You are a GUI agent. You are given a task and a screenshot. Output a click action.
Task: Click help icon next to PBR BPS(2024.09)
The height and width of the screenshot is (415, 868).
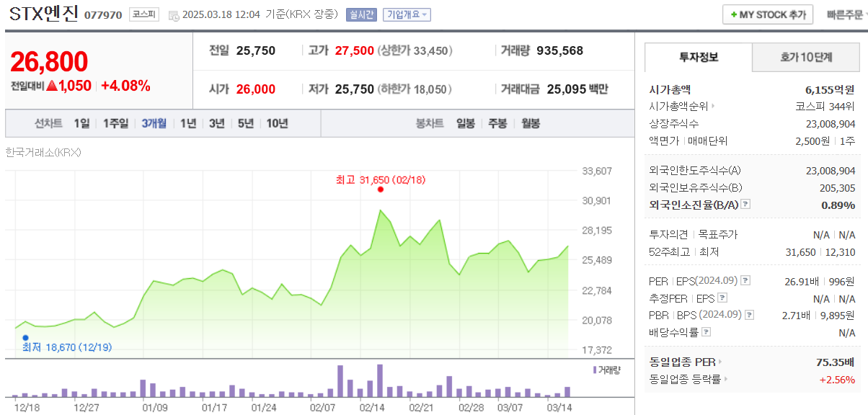(750, 315)
